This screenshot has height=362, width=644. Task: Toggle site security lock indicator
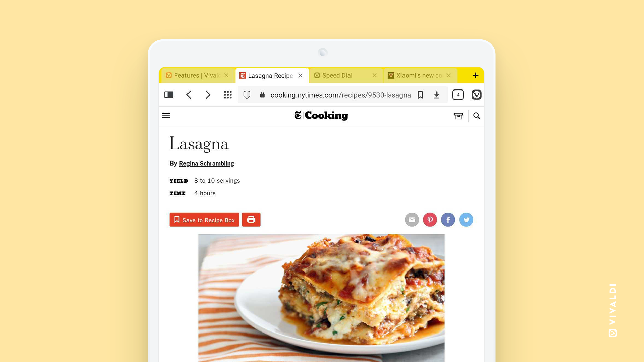(262, 95)
